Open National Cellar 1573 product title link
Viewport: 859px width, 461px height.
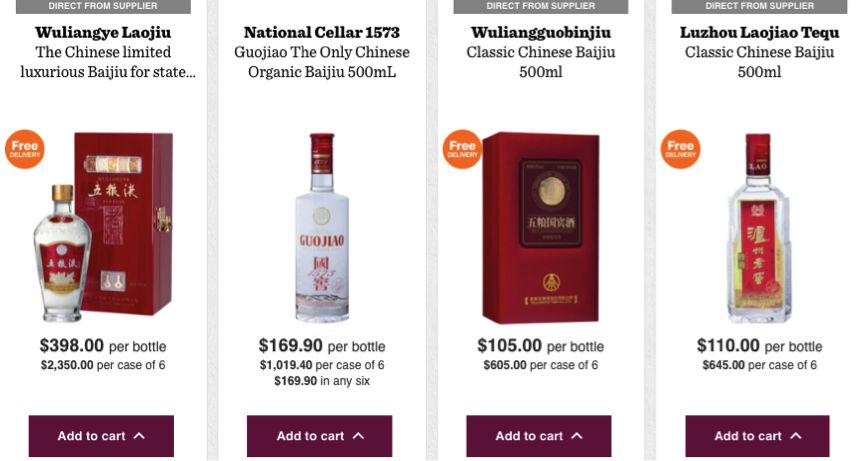point(322,32)
